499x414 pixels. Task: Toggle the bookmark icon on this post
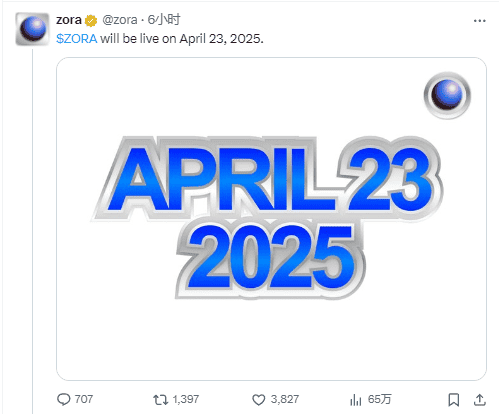click(453, 399)
